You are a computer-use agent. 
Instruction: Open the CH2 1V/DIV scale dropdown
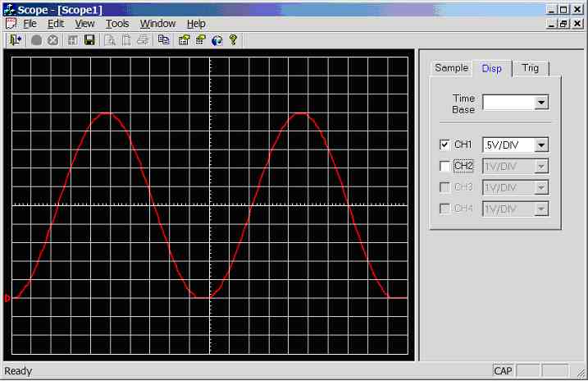point(541,167)
